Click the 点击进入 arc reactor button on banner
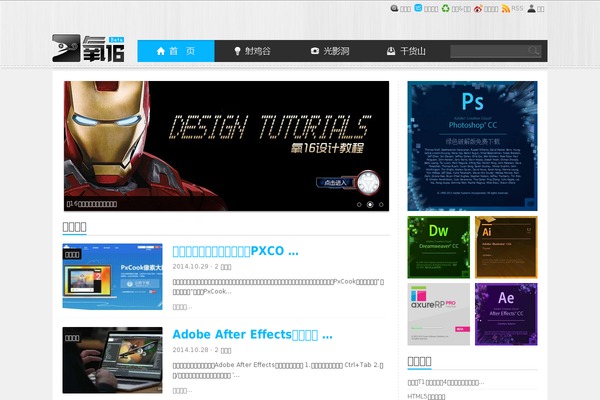 coord(348,183)
